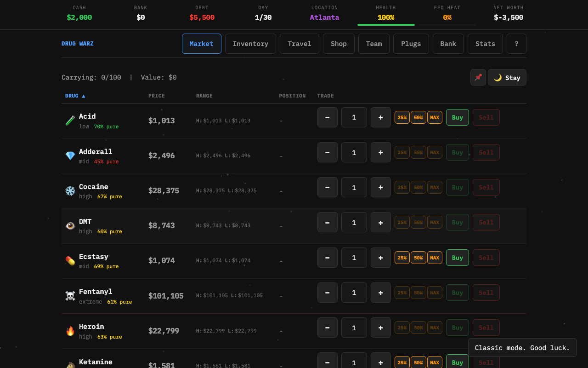The image size is (588, 368).
Task: Toggle the red pushpin icon
Action: 478,77
